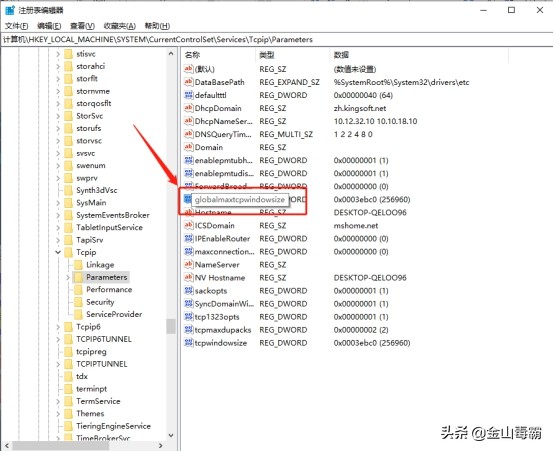Select the enablepmtudis... DWORD icon
The image size is (554, 452).
[x=189, y=174]
